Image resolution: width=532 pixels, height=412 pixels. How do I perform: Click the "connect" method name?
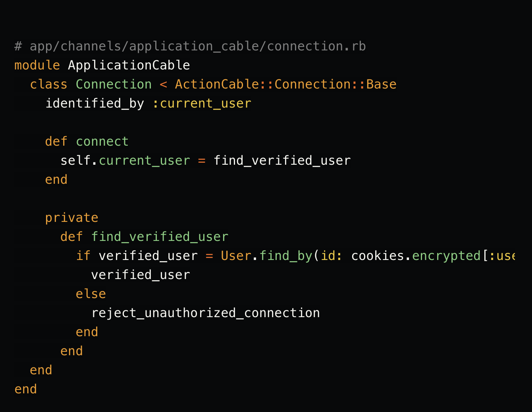pos(102,141)
